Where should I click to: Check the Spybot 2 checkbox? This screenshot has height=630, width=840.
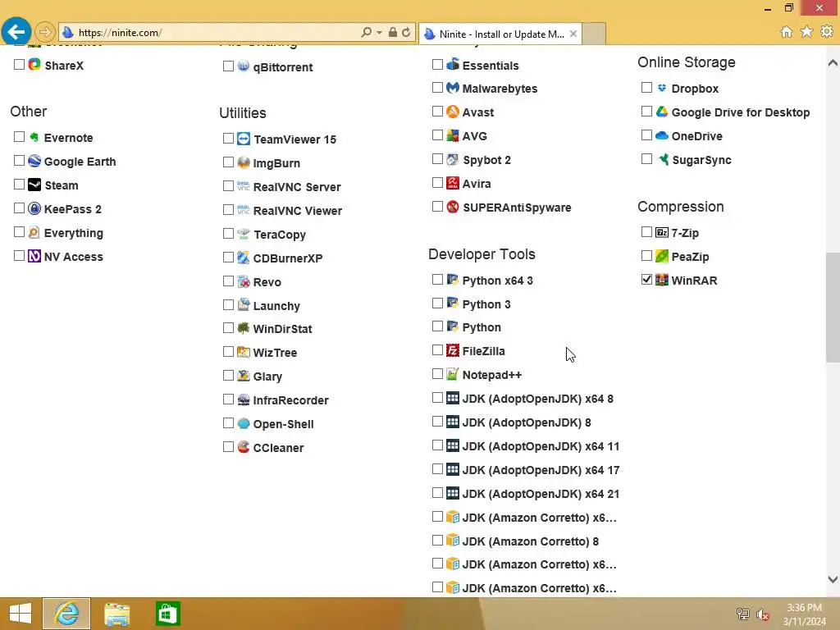(x=437, y=158)
